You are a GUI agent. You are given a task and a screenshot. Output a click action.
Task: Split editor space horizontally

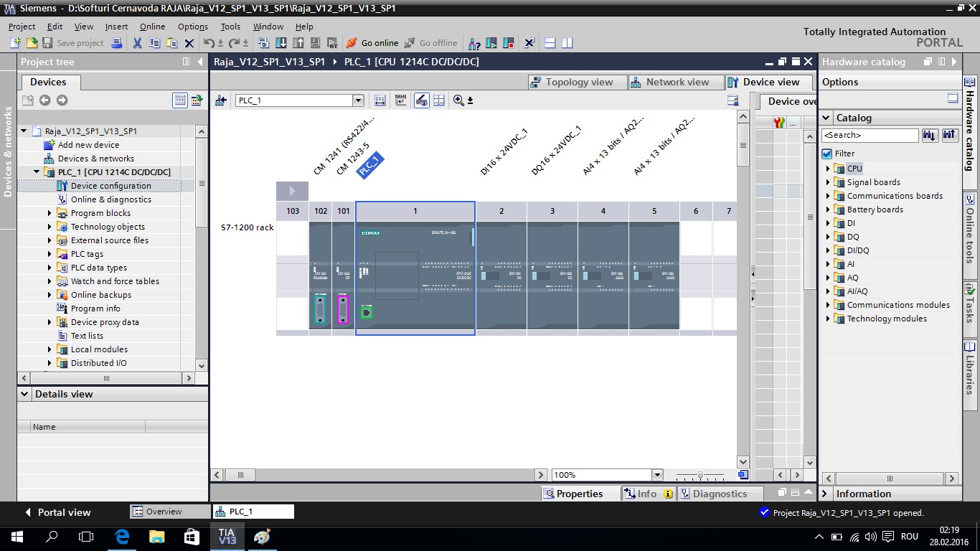[550, 43]
